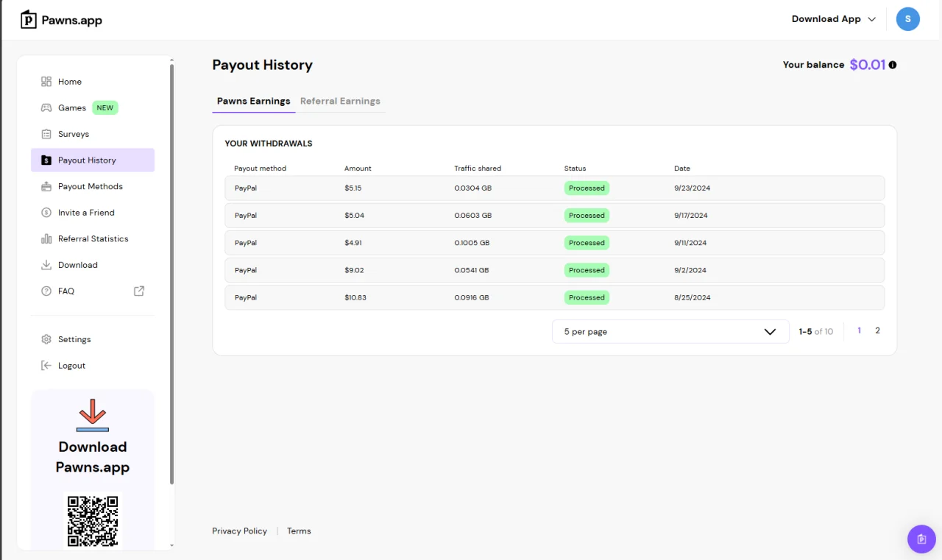Switch to the Pawns Earnings tab
The height and width of the screenshot is (560, 942).
tap(254, 102)
